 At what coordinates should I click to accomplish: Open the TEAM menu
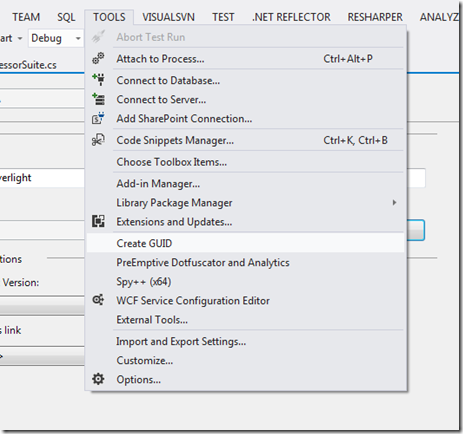pos(26,17)
